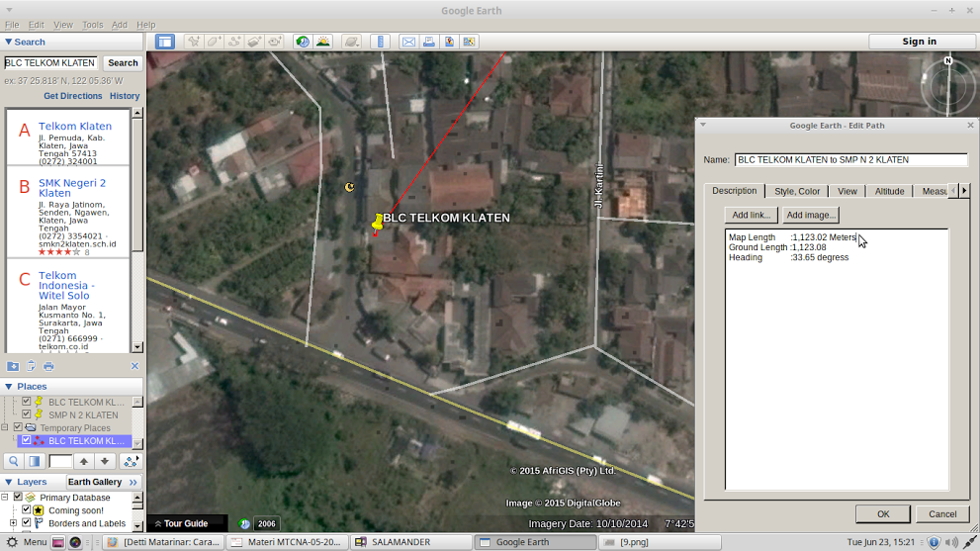The image size is (980, 551).
Task: Collapse the Layers panel triangle
Action: (8, 482)
